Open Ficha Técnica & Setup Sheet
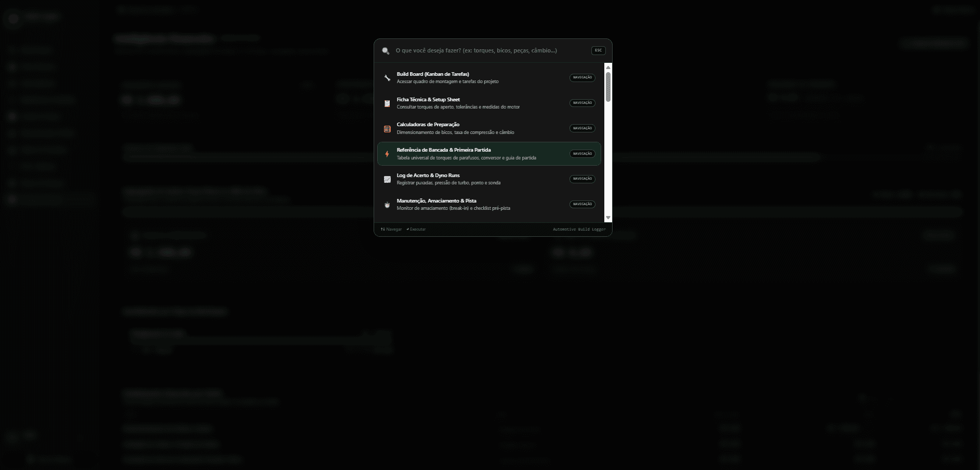Screen dimensions: 980x470 point(489,103)
